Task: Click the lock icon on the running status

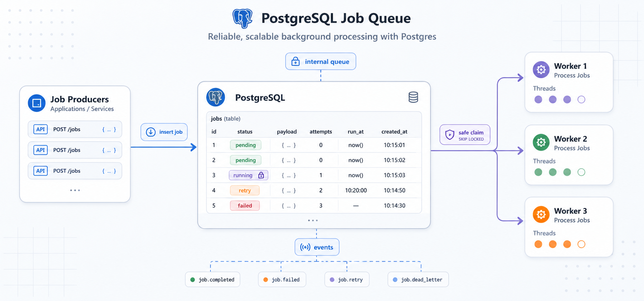Action: [x=261, y=175]
